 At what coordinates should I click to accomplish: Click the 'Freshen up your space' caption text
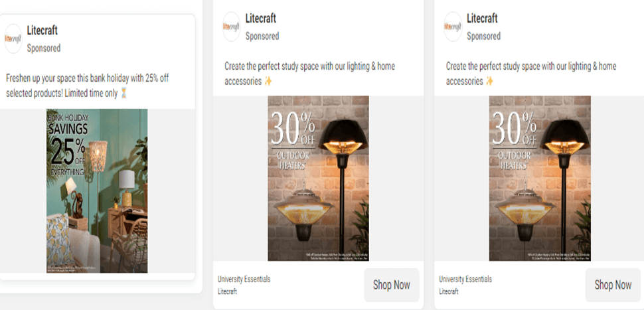(x=87, y=86)
